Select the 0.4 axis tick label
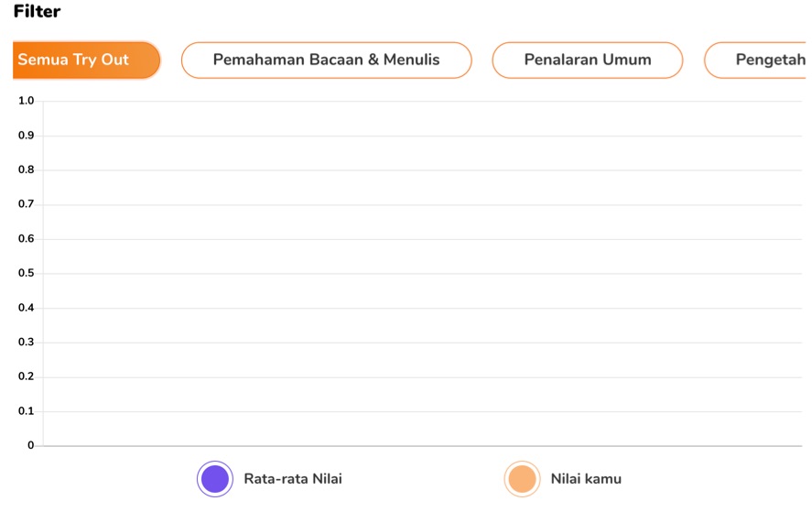812x512 pixels. pyautogui.click(x=26, y=308)
